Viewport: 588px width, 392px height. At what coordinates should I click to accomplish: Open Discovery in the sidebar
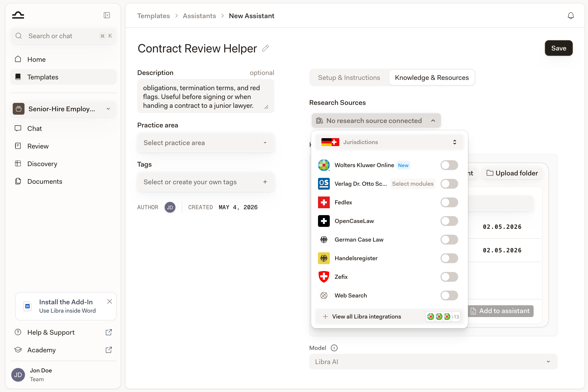point(63,163)
